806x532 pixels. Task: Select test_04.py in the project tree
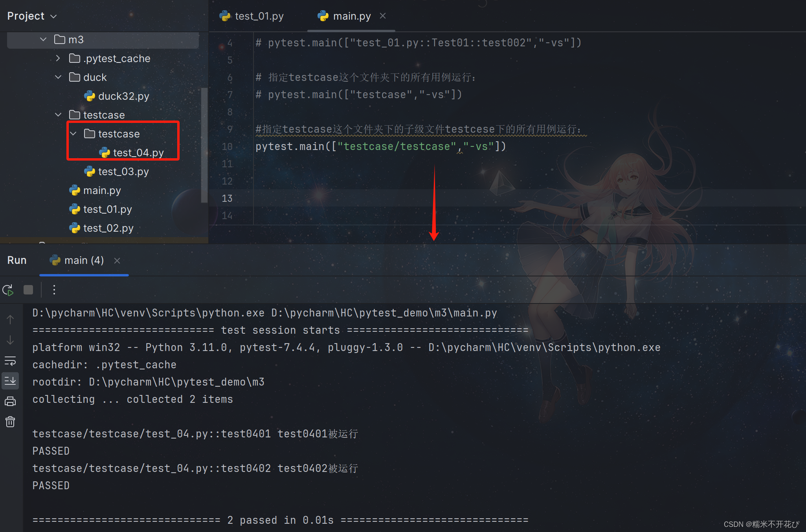(x=138, y=153)
